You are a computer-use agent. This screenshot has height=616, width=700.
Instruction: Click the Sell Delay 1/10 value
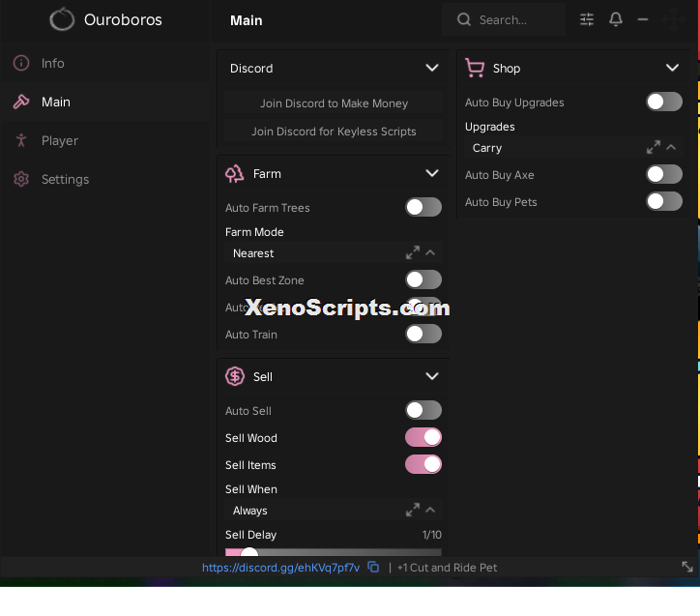tap(431, 535)
